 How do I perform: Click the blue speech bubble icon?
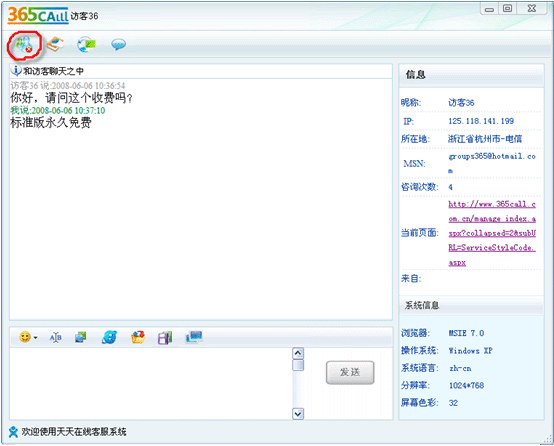118,45
